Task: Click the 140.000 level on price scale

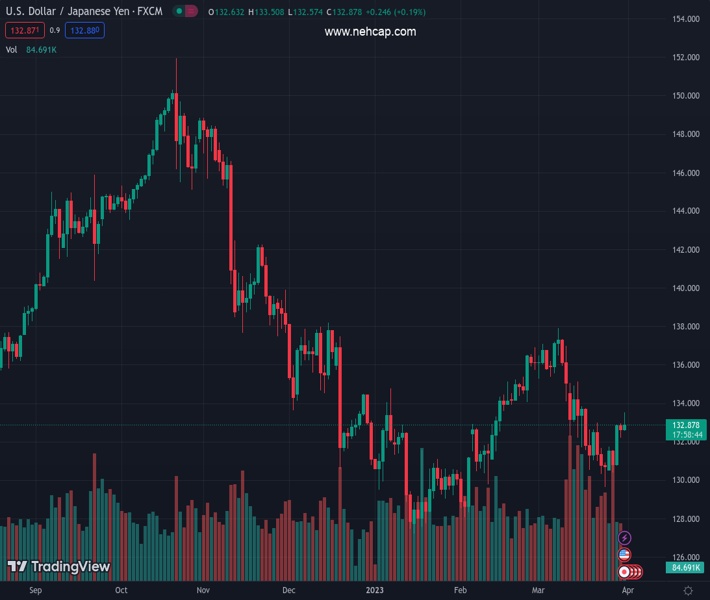Action: tap(685, 288)
